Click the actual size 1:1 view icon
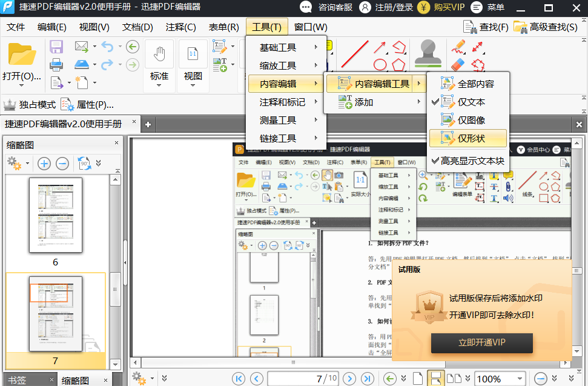Image resolution: width=588 pixels, height=386 pixels. point(193,55)
